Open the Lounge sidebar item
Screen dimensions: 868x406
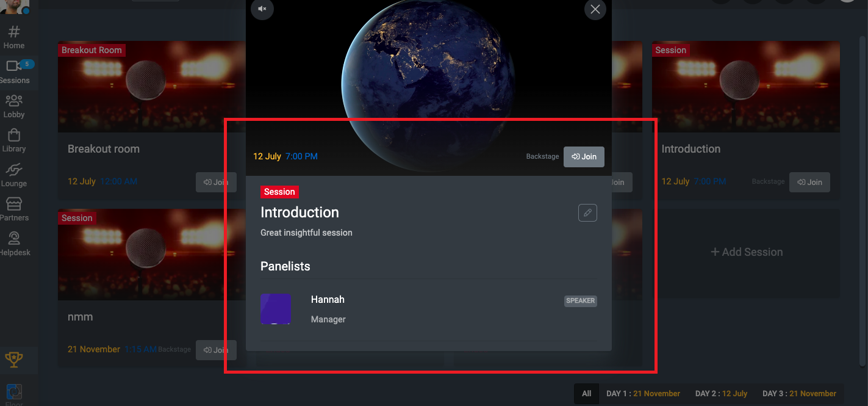[14, 175]
